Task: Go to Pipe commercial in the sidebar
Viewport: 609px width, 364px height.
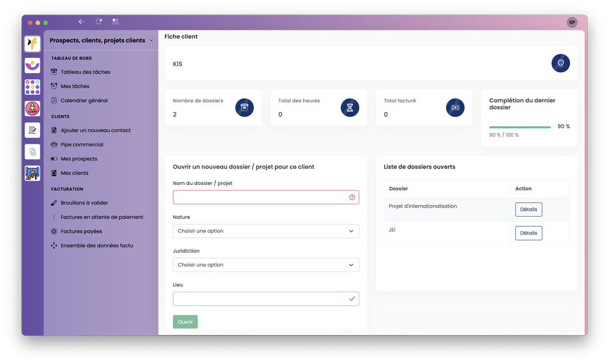Action: [x=82, y=145]
